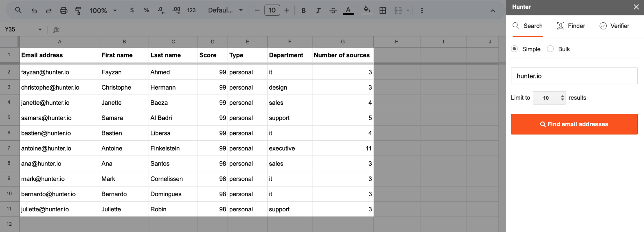Open the fill color picker

(x=367, y=10)
